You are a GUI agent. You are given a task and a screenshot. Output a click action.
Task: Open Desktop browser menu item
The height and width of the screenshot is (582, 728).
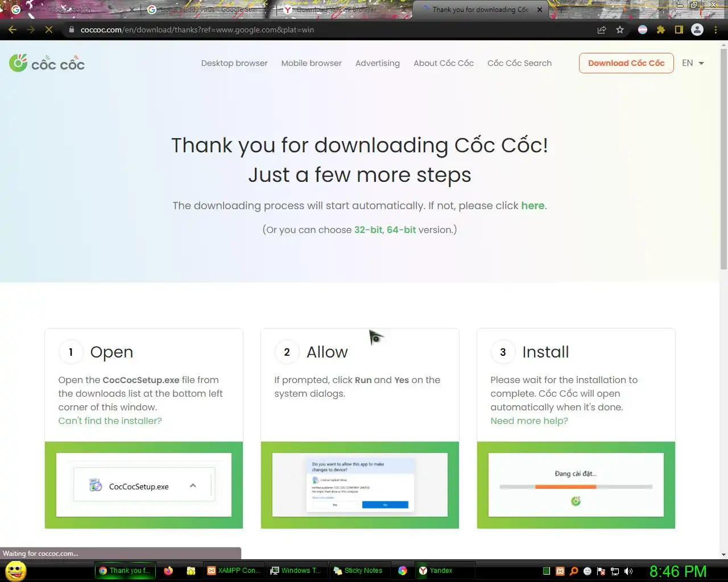point(234,63)
